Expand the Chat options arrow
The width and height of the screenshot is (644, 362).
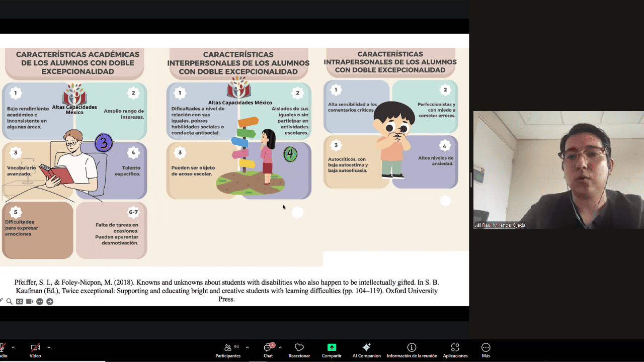tap(280, 347)
